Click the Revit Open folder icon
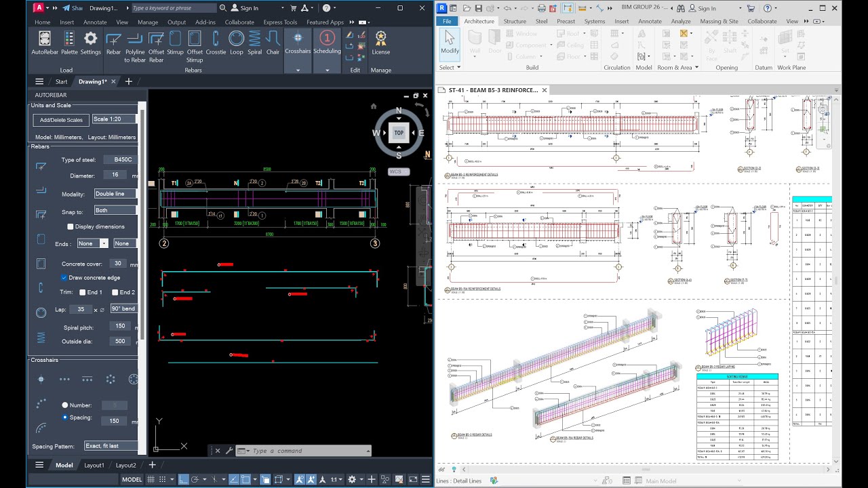This screenshot has width=868, height=488. tap(467, 8)
